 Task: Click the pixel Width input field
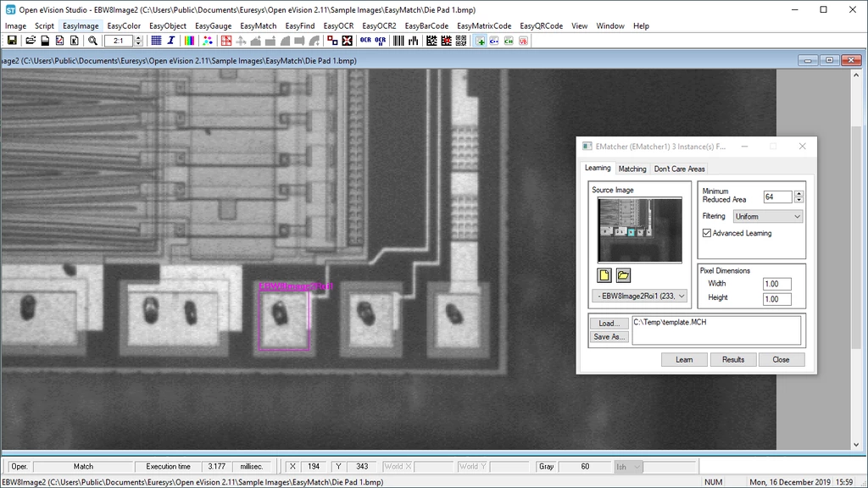776,284
